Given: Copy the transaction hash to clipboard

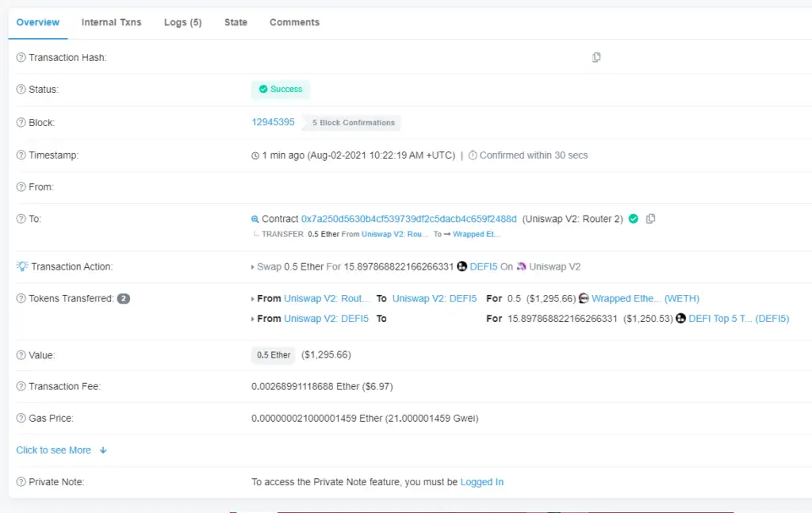Looking at the screenshot, I should pyautogui.click(x=596, y=57).
